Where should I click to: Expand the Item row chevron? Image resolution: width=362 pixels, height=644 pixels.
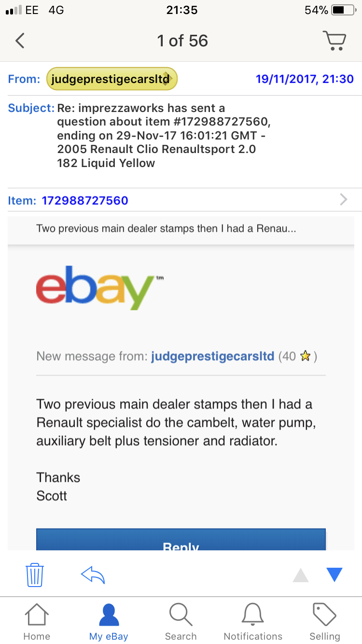[343, 199]
